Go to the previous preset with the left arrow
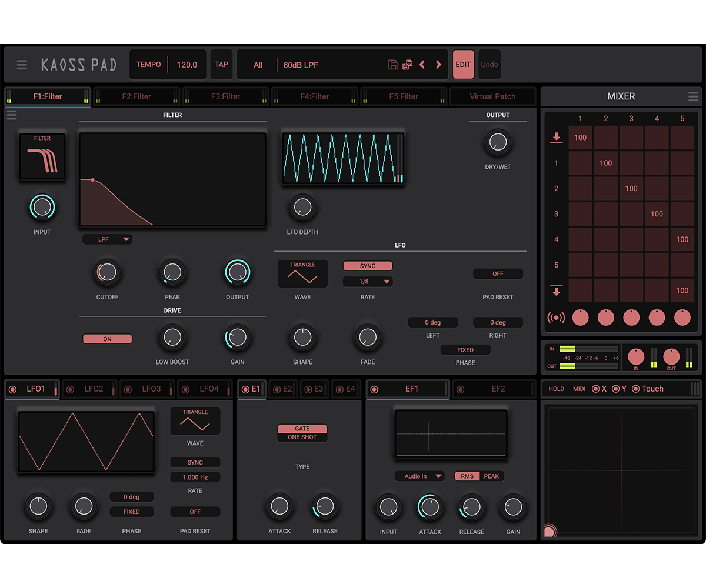 pos(422,65)
